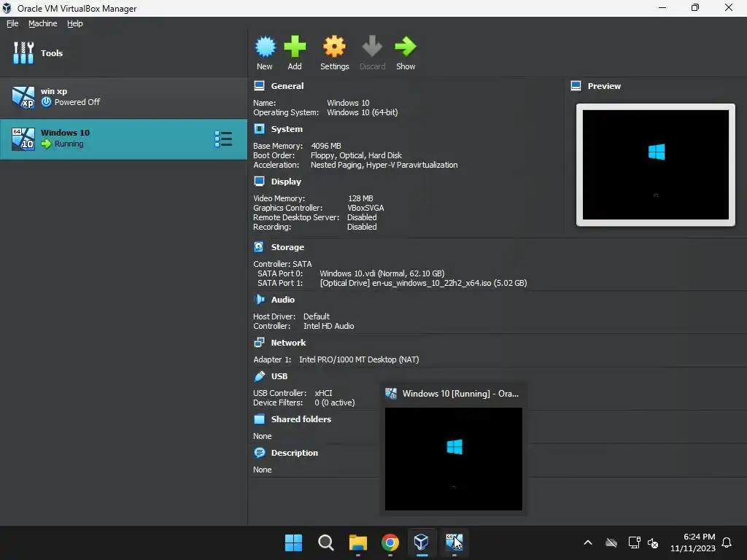Click the General section icon
747x560 pixels.
coord(259,86)
